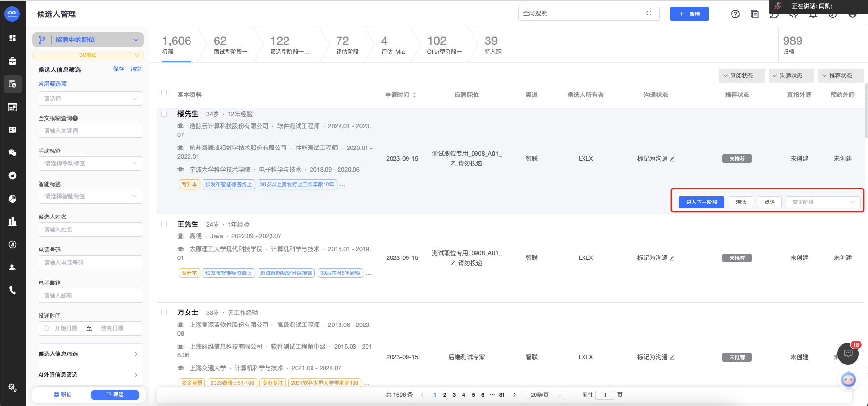
Task: Open the briefcase jobs icon in sidebar
Action: click(x=13, y=61)
